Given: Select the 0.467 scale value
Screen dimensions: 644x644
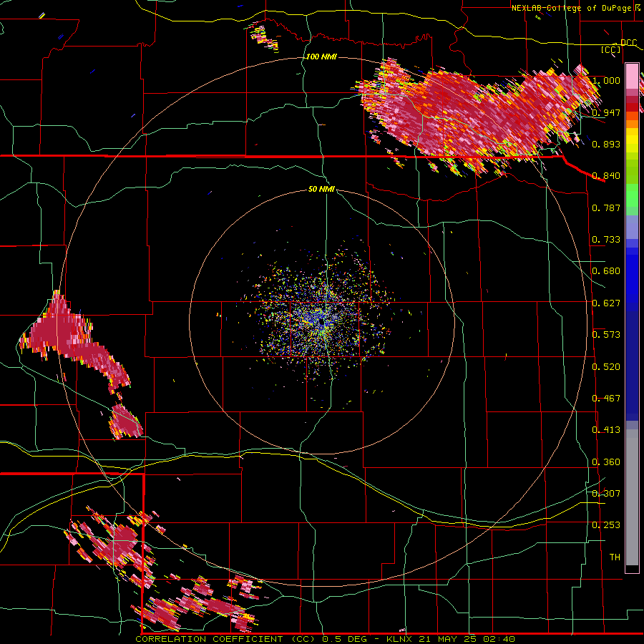Looking at the screenshot, I should [x=606, y=399].
